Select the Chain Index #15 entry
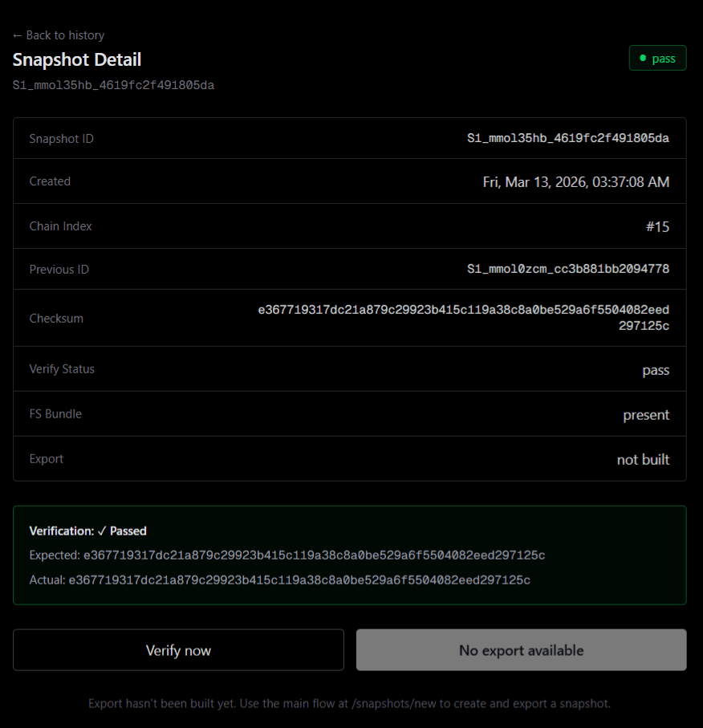 658,226
